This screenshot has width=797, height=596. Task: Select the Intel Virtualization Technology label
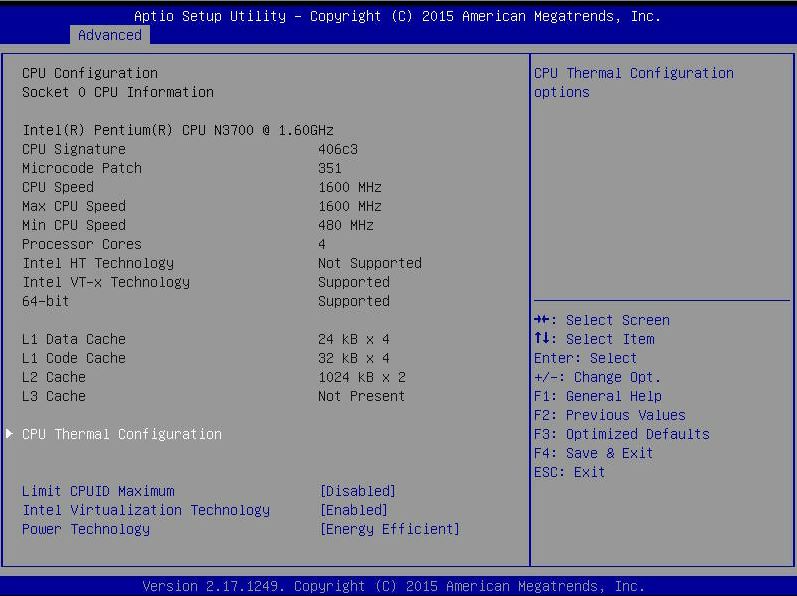coord(146,510)
